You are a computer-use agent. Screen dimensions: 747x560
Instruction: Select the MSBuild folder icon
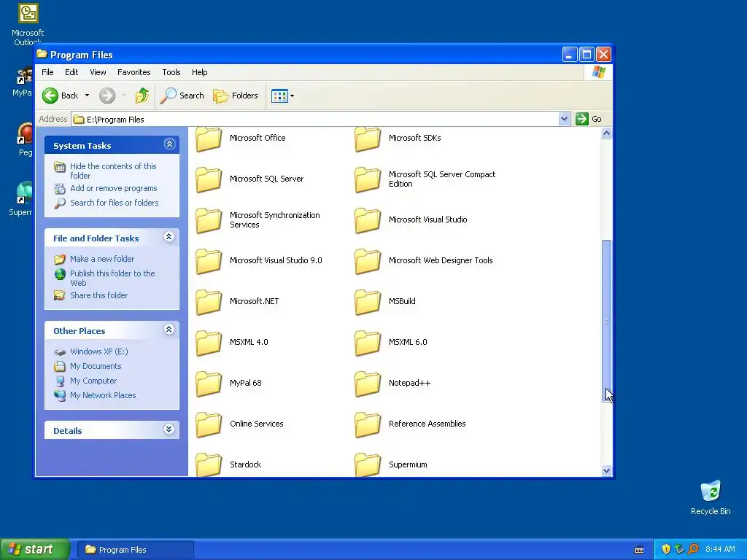point(368,303)
